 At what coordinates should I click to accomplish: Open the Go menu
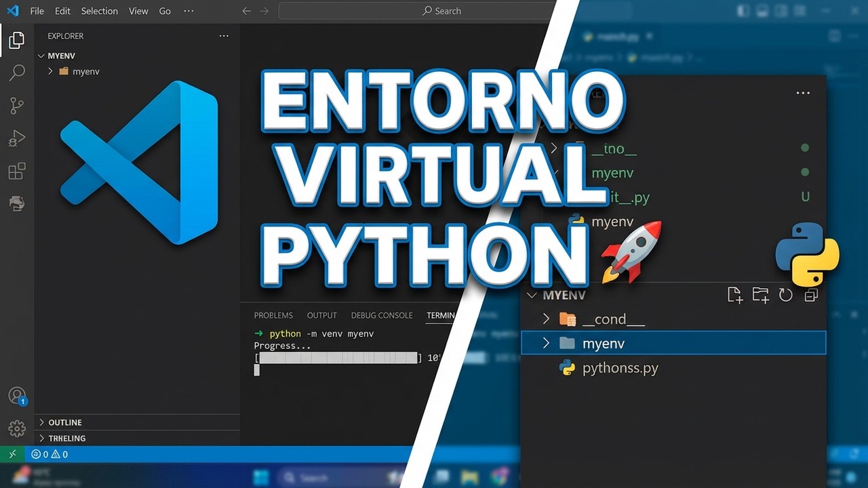point(165,11)
